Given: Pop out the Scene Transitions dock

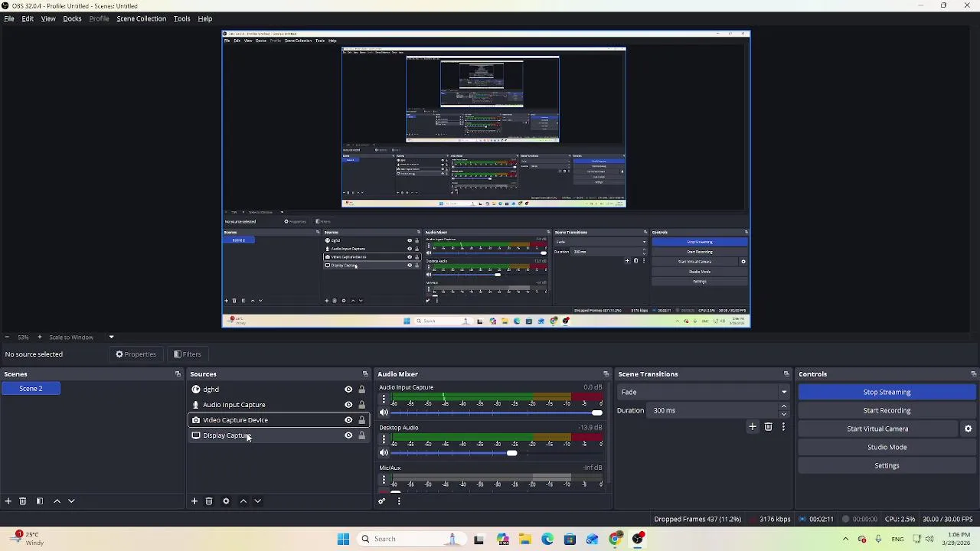Looking at the screenshot, I should (x=786, y=374).
